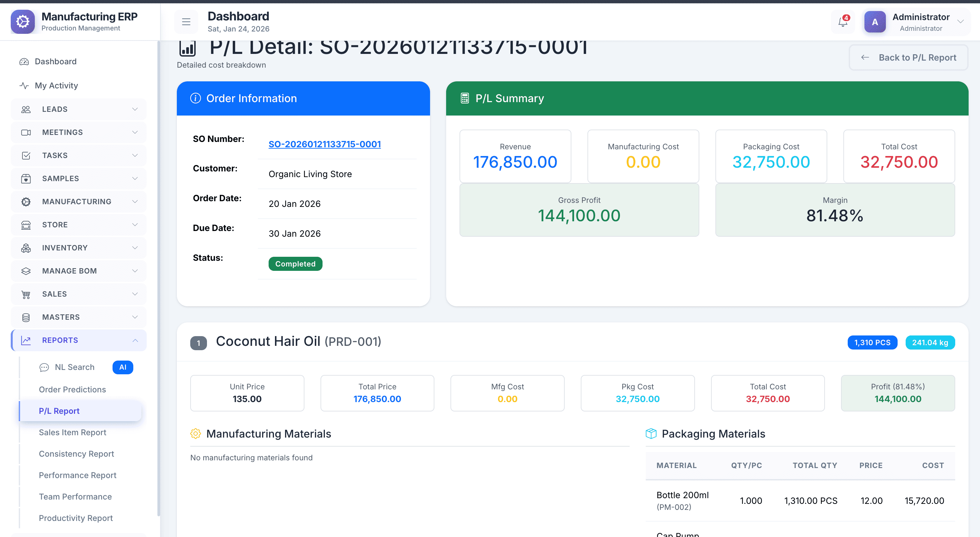The image size is (980, 537).
Task: Click Back to P/L Report button
Action: click(x=908, y=58)
